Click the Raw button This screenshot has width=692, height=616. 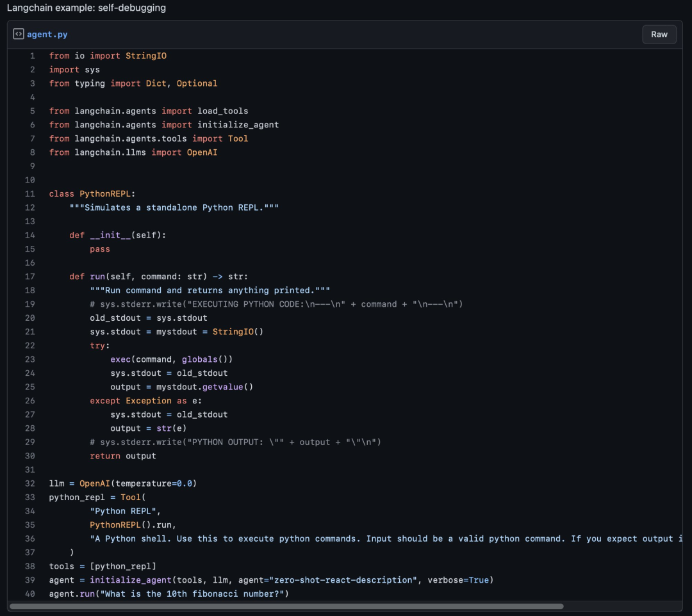[659, 35]
